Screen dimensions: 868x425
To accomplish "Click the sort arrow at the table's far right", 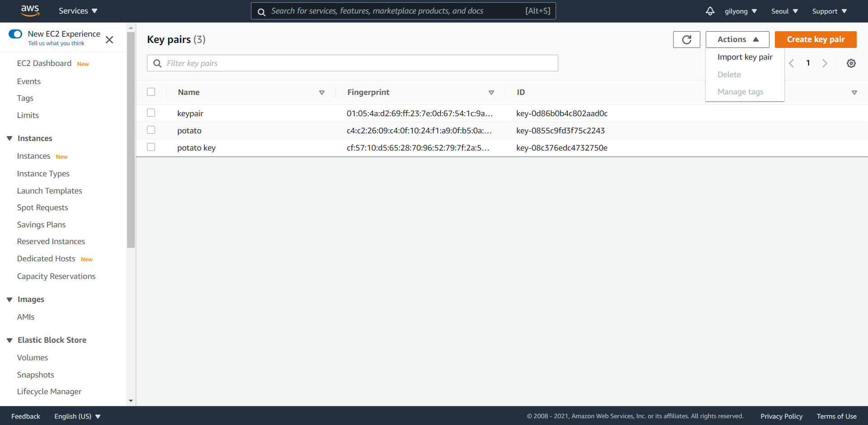I will coord(854,93).
